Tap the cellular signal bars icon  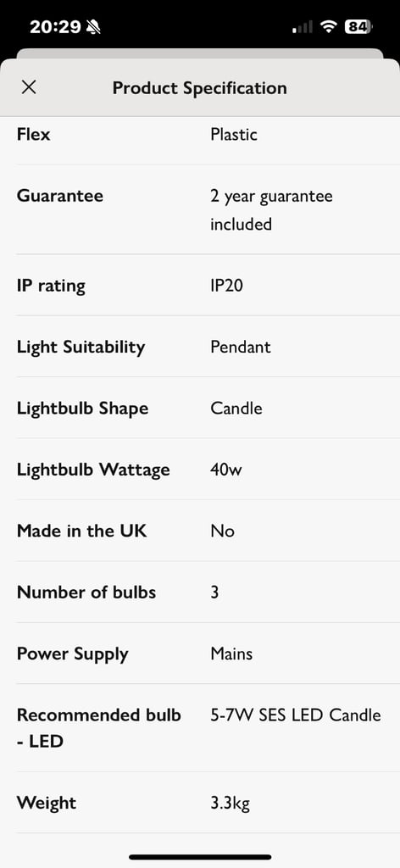tap(303, 26)
